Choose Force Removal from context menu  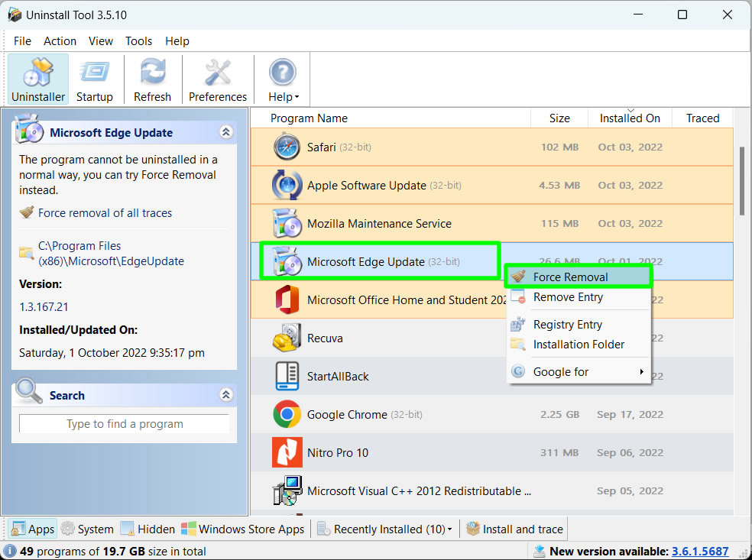579,277
